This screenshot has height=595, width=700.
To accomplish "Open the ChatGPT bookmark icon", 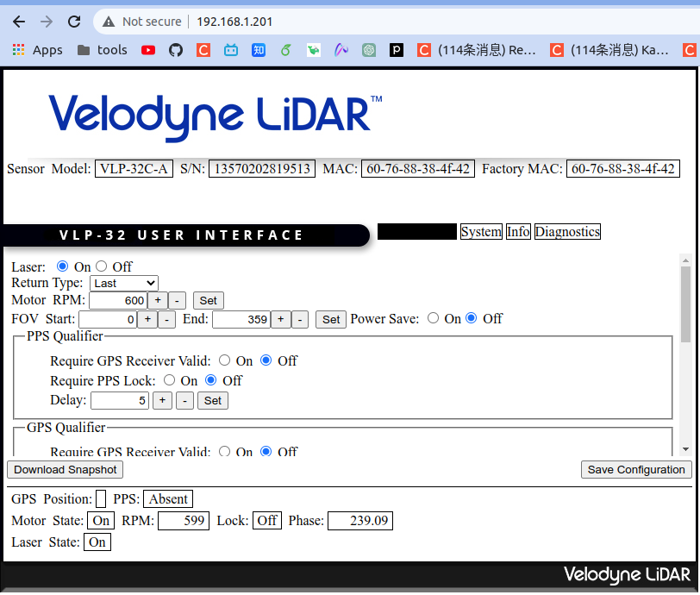I will click(x=369, y=50).
